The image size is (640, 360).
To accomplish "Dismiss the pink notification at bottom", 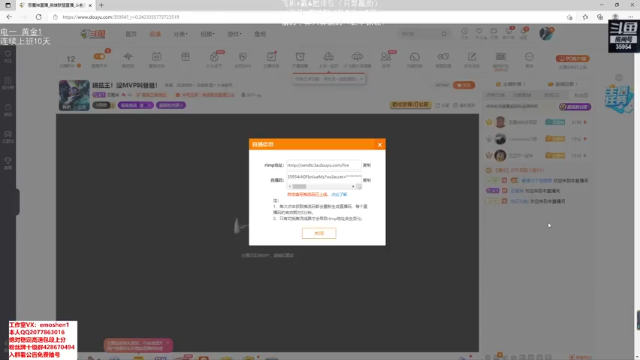I will [168, 343].
